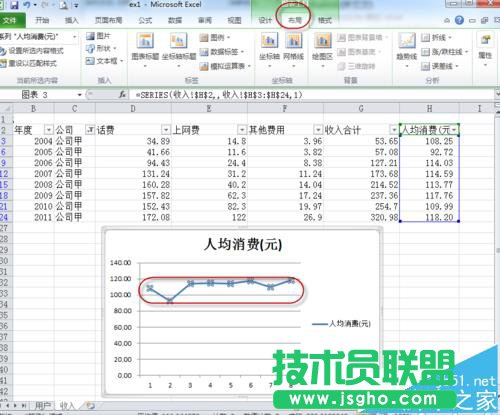Switch to the Review (审阅) ribbon tab
This screenshot has width=500, height=415.
point(205,20)
